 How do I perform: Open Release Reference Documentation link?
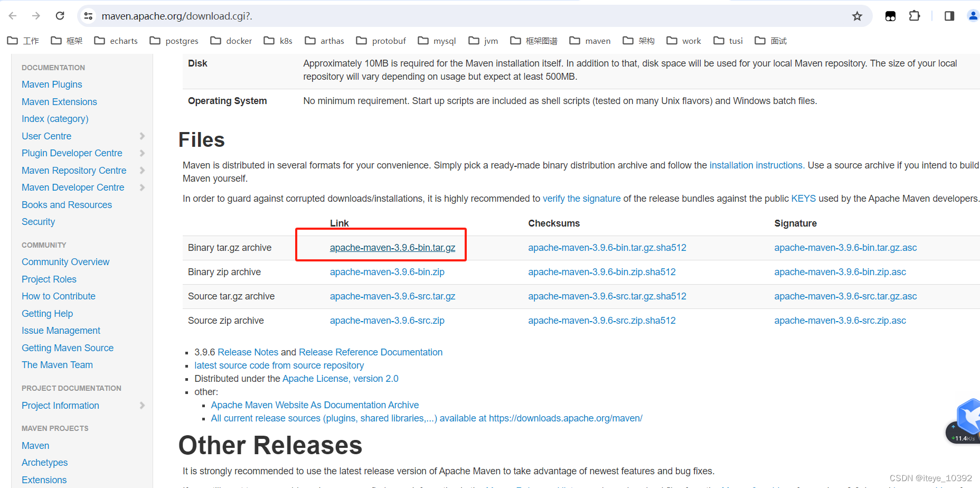pyautogui.click(x=371, y=352)
